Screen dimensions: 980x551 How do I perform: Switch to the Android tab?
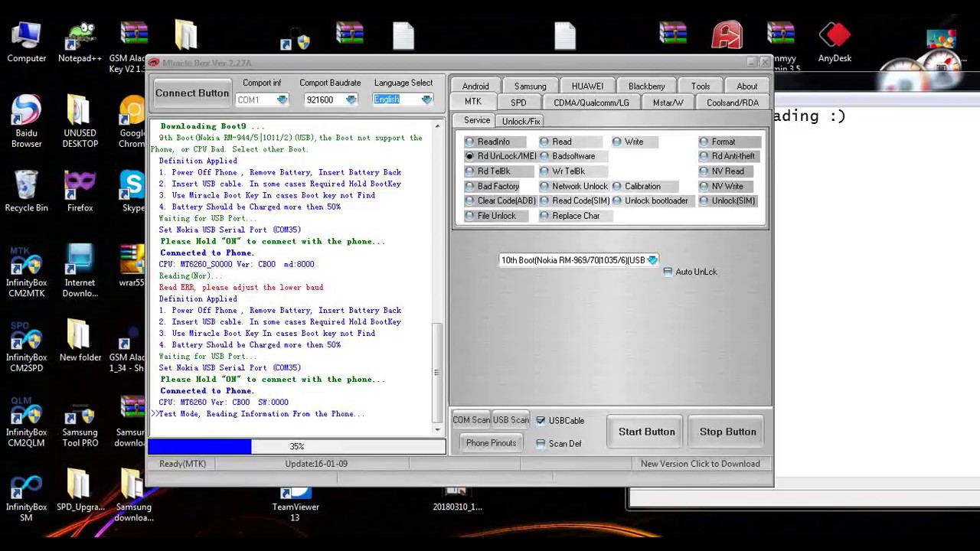pyautogui.click(x=475, y=86)
